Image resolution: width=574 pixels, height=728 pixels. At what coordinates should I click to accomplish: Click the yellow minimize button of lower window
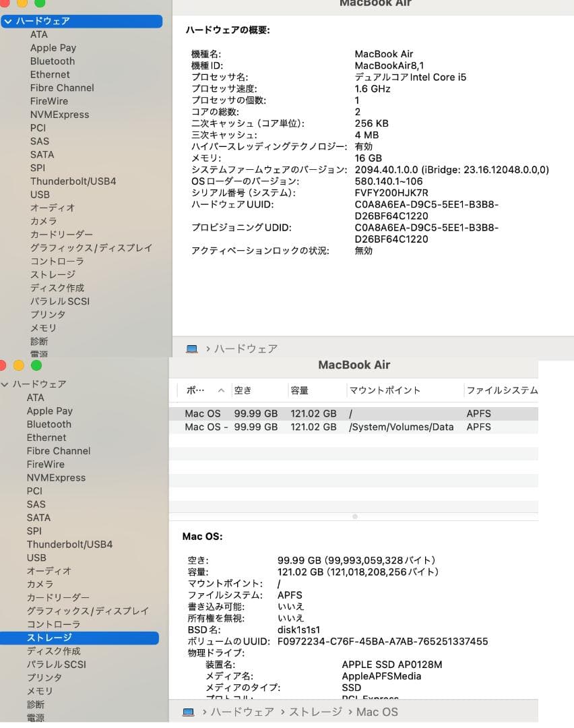coord(19,366)
